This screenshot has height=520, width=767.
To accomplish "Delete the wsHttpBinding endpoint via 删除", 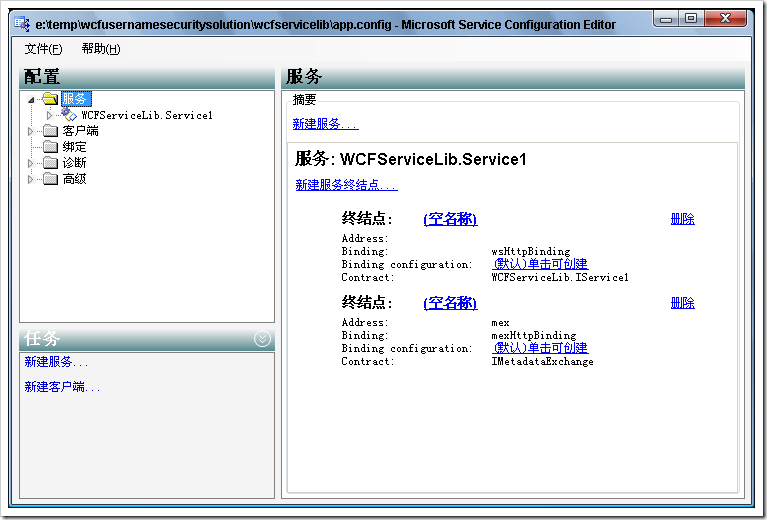I will (682, 219).
